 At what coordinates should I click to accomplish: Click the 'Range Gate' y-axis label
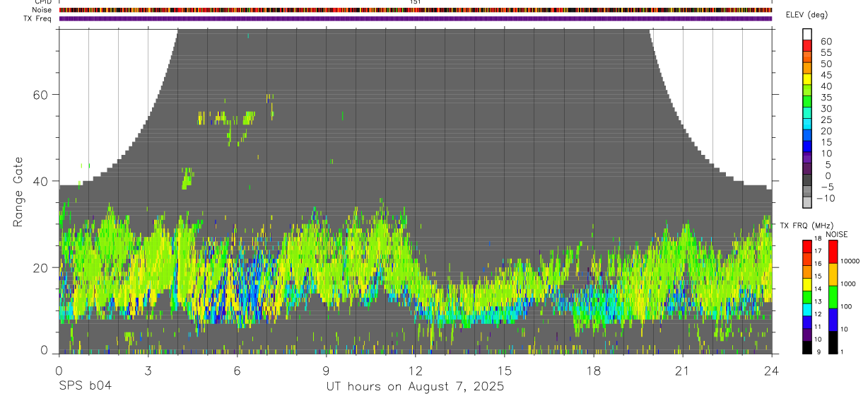coord(18,192)
